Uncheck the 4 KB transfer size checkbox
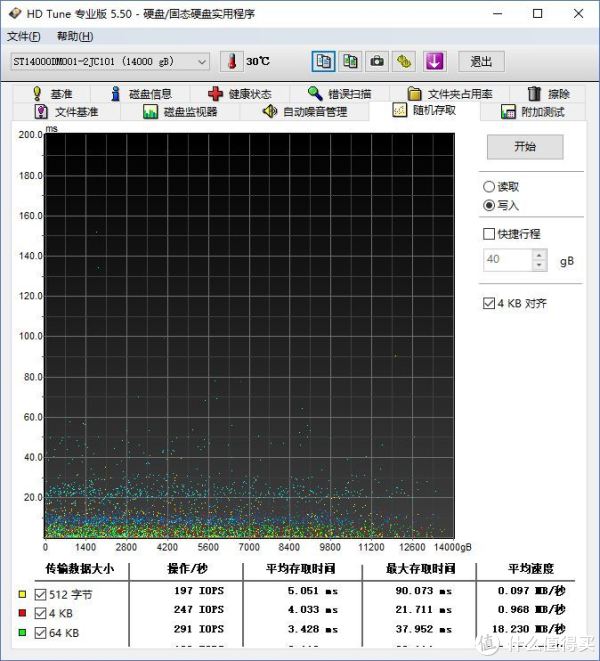Image resolution: width=600 pixels, height=661 pixels. (x=40, y=613)
